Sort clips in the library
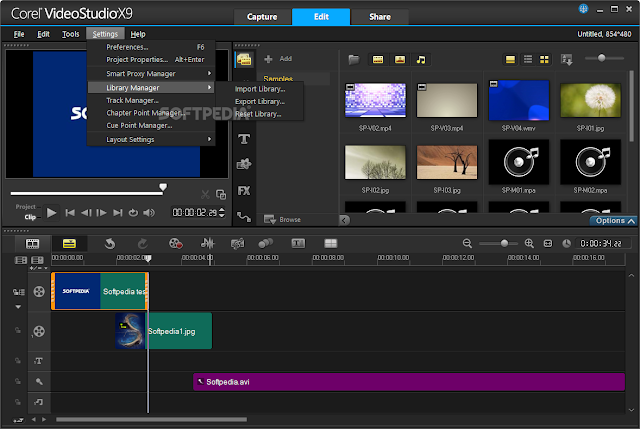640x429 pixels. [x=567, y=60]
